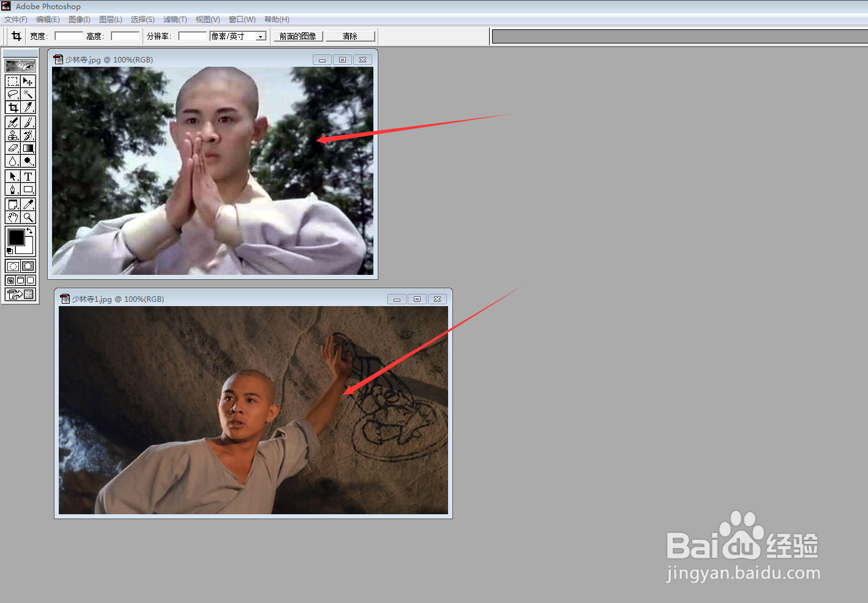Switch to Full Screen mode

(30, 280)
